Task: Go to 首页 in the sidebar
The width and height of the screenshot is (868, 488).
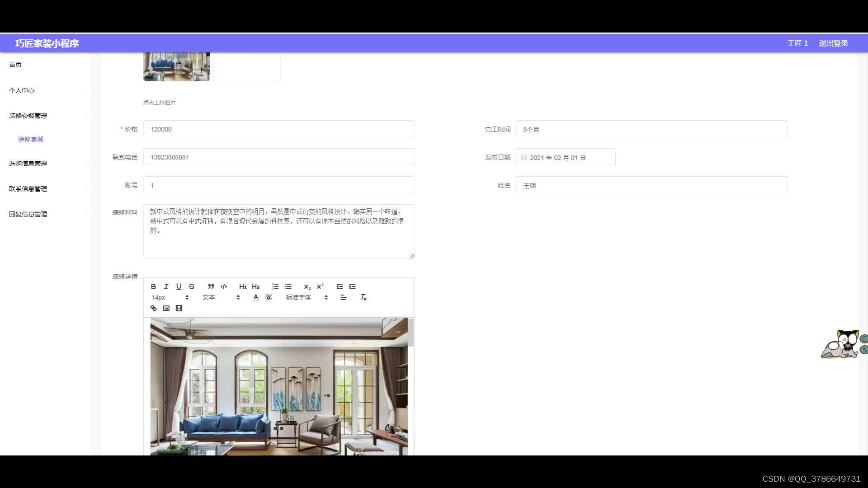Action: click(x=15, y=65)
